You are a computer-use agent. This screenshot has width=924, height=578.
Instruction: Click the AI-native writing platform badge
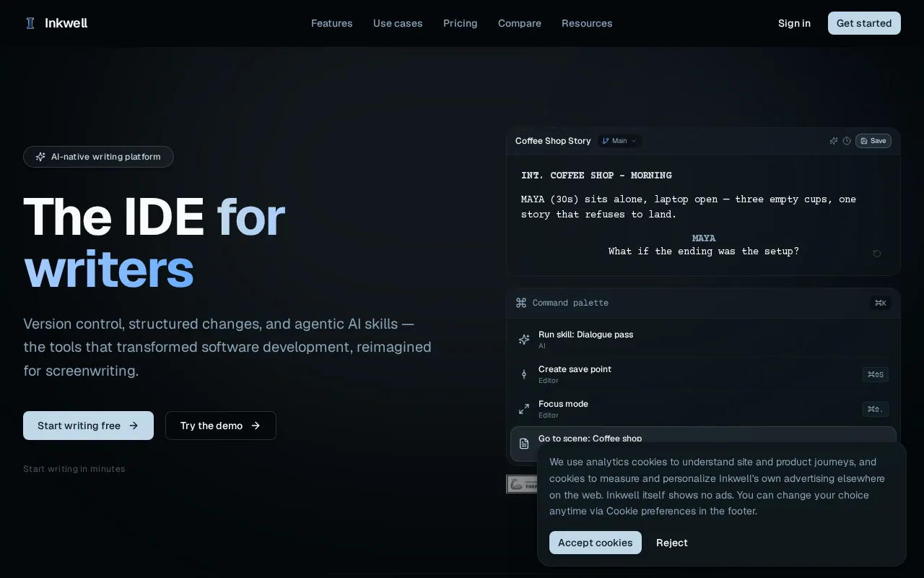click(98, 157)
